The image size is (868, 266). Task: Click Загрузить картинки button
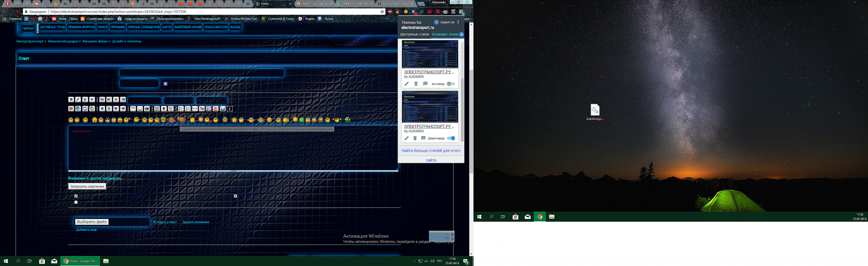click(87, 187)
